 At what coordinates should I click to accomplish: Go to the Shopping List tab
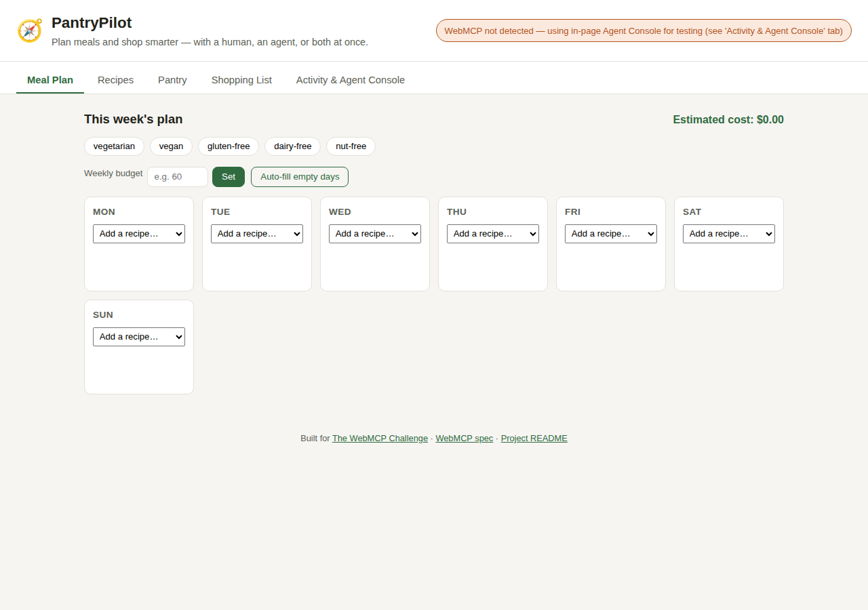[x=241, y=80]
